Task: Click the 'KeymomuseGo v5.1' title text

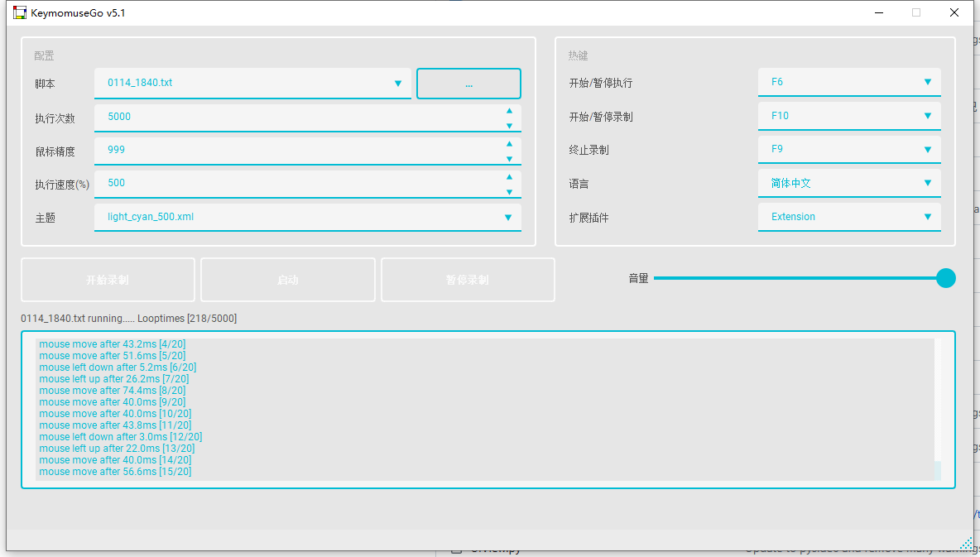Action: (x=78, y=12)
